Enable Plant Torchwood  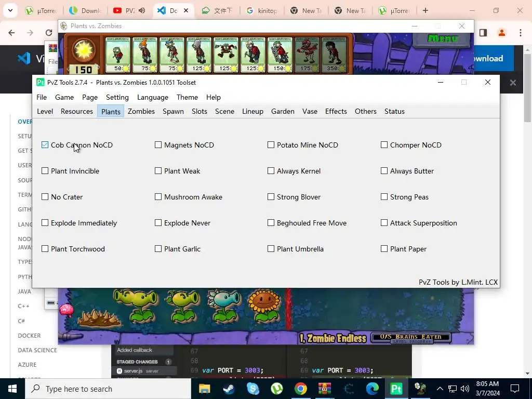tap(45, 249)
